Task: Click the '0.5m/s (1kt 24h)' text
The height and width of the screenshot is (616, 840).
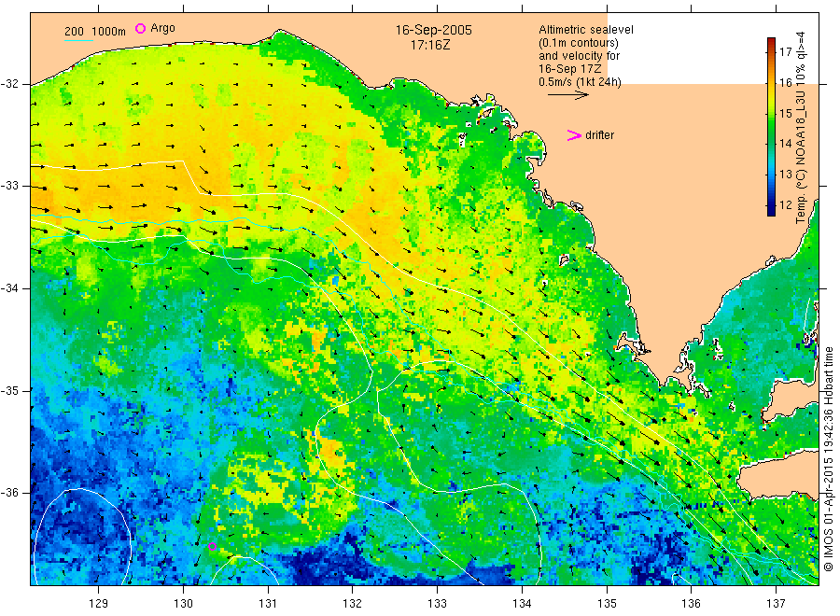Action: (x=580, y=82)
